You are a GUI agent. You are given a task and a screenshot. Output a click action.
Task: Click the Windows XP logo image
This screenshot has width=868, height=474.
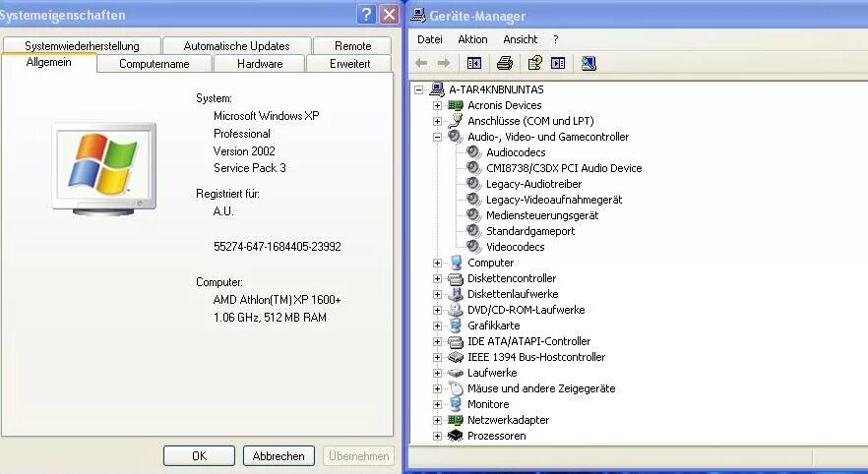point(104,169)
